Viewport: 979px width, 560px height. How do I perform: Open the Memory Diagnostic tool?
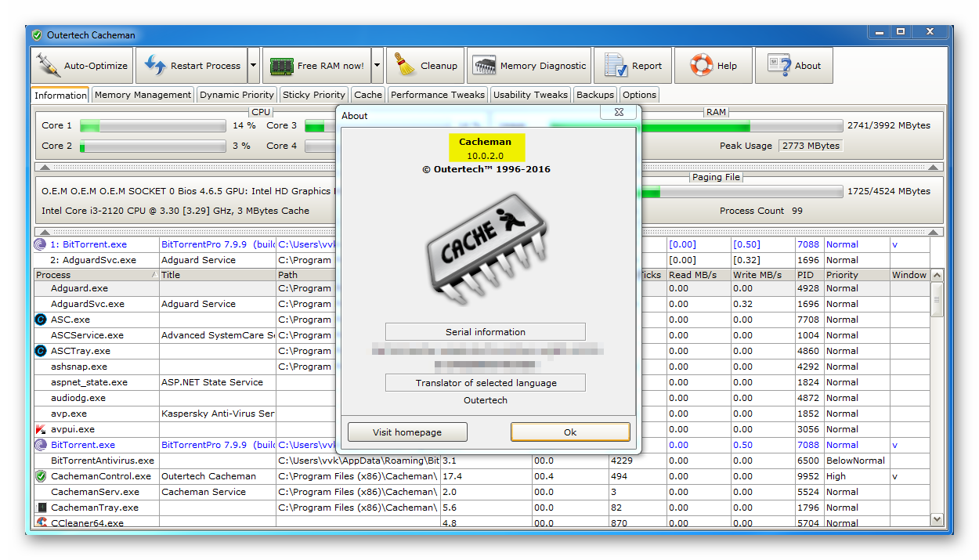coord(530,66)
